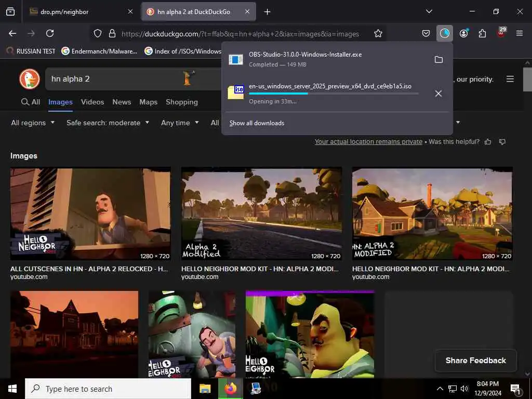Click the ISO download progress bar
This screenshot has height=399, width=532.
click(x=334, y=94)
